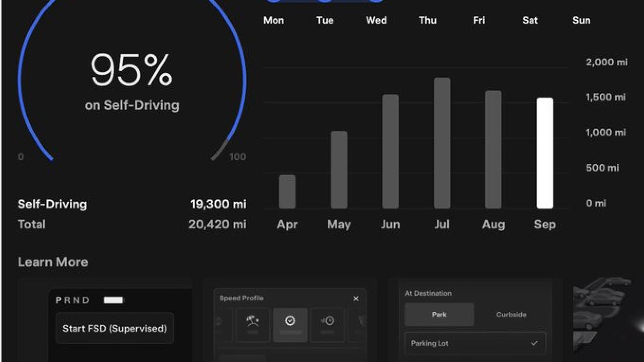This screenshot has width=644, height=362.
Task: Click the Wed day label
Action: tap(376, 20)
